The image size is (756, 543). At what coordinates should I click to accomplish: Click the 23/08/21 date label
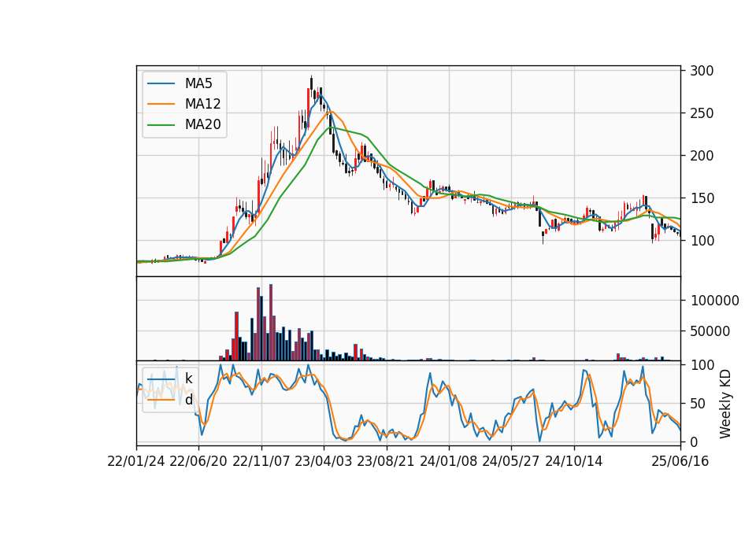pos(386,461)
